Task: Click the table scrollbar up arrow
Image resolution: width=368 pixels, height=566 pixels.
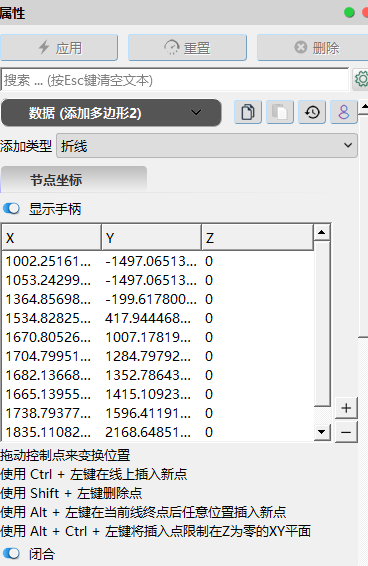Action: [x=322, y=232]
